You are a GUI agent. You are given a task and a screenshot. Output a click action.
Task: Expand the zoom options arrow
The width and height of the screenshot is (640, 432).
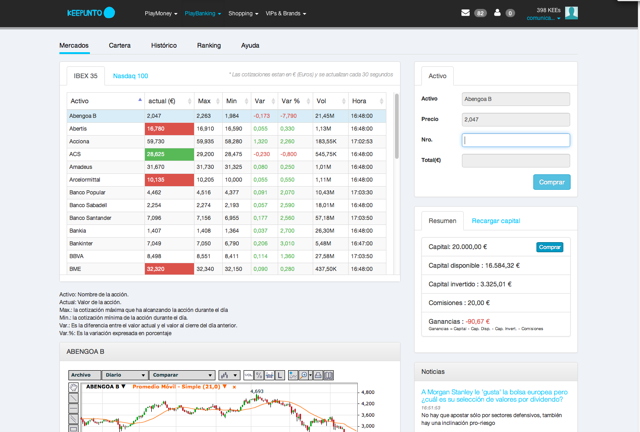311,375
